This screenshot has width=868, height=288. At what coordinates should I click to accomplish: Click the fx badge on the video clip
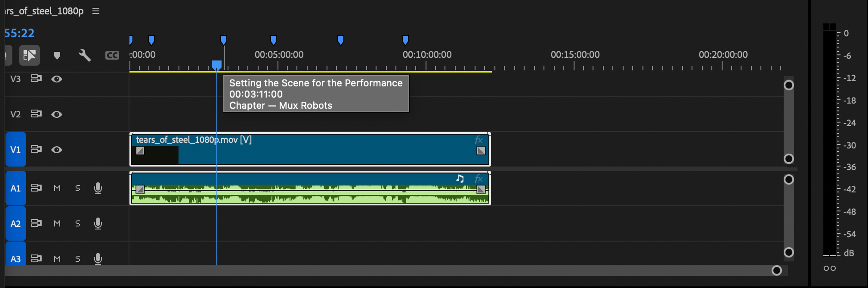[479, 140]
